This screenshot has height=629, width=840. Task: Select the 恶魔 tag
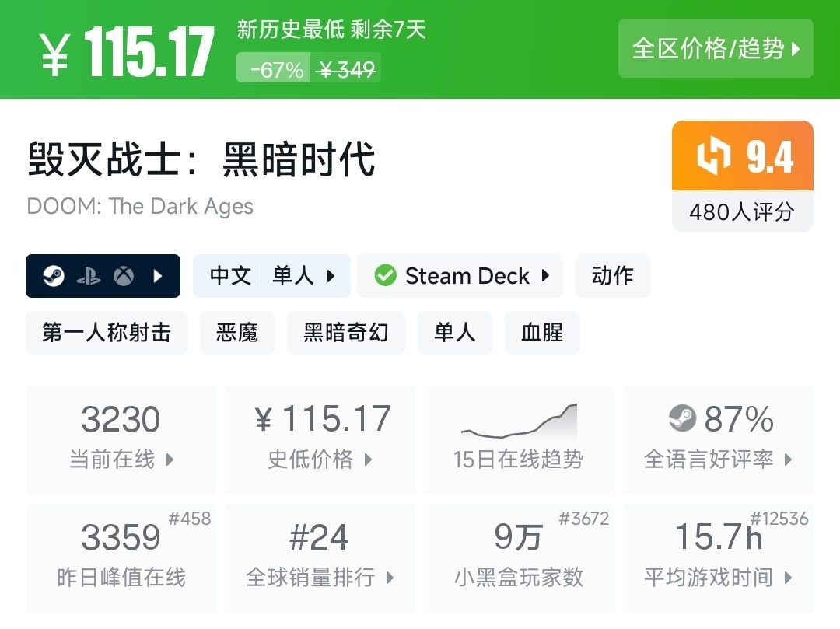237,333
